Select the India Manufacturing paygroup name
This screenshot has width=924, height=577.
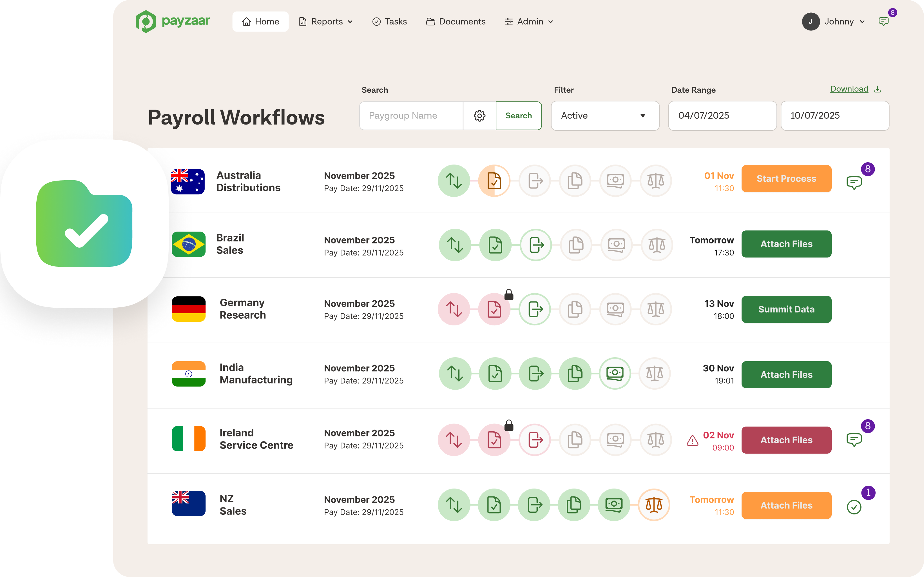tap(256, 374)
